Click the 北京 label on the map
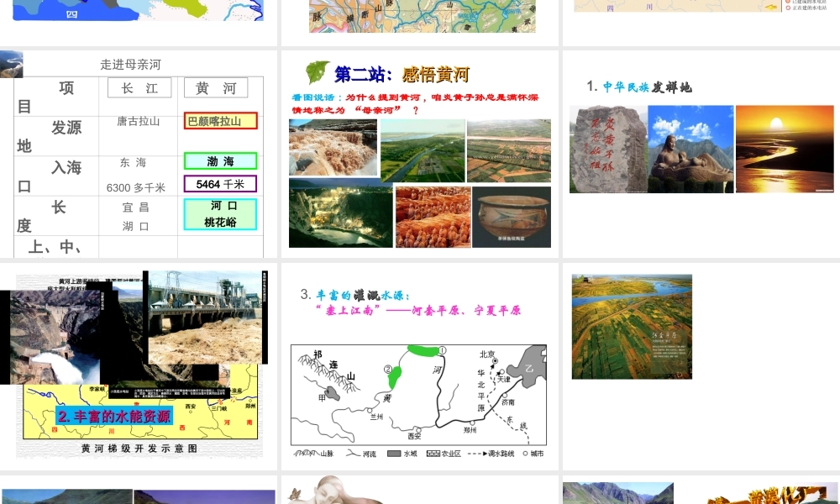This screenshot has height=504, width=840. pyautogui.click(x=487, y=354)
